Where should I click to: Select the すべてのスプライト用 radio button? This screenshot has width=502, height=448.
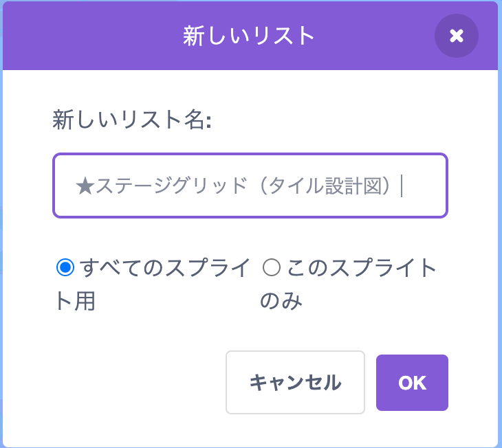pyautogui.click(x=65, y=268)
